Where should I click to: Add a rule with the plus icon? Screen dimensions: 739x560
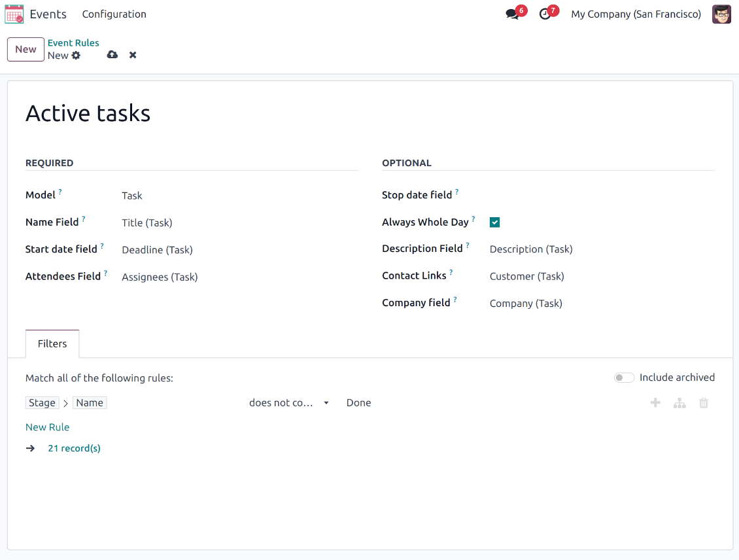click(x=655, y=402)
